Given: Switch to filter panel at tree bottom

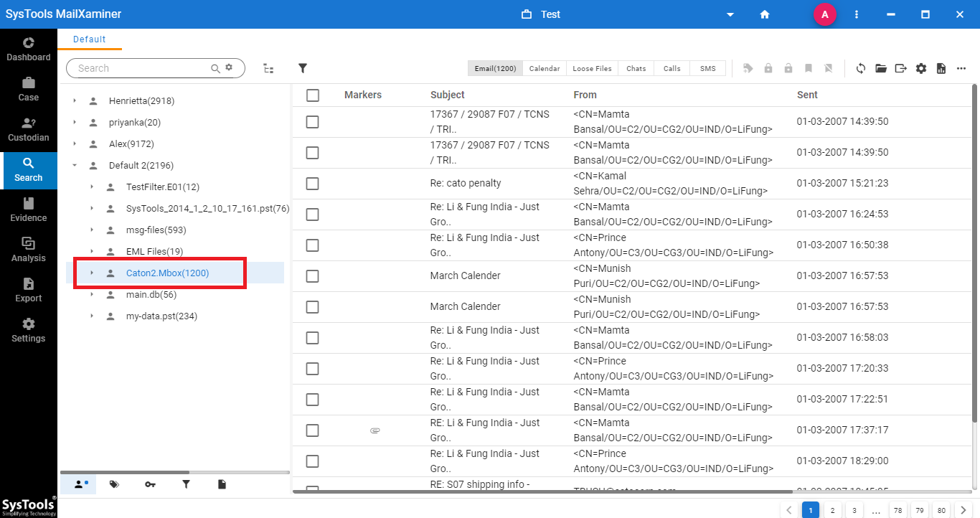Looking at the screenshot, I should point(186,484).
